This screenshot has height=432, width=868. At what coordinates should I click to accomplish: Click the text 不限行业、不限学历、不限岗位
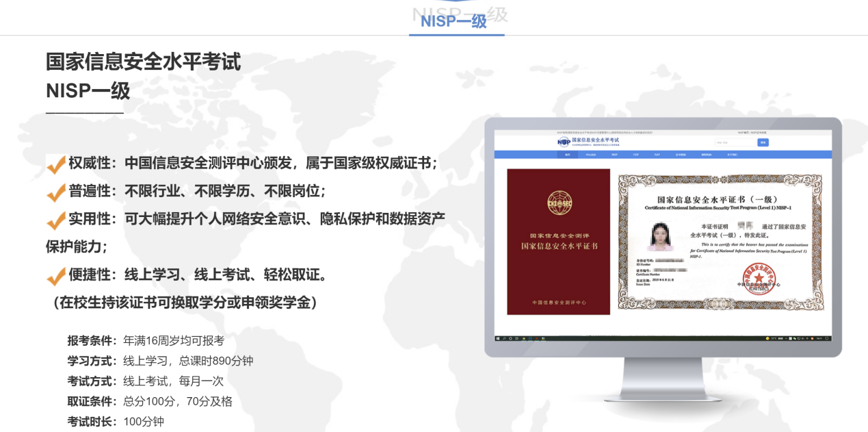(x=222, y=192)
